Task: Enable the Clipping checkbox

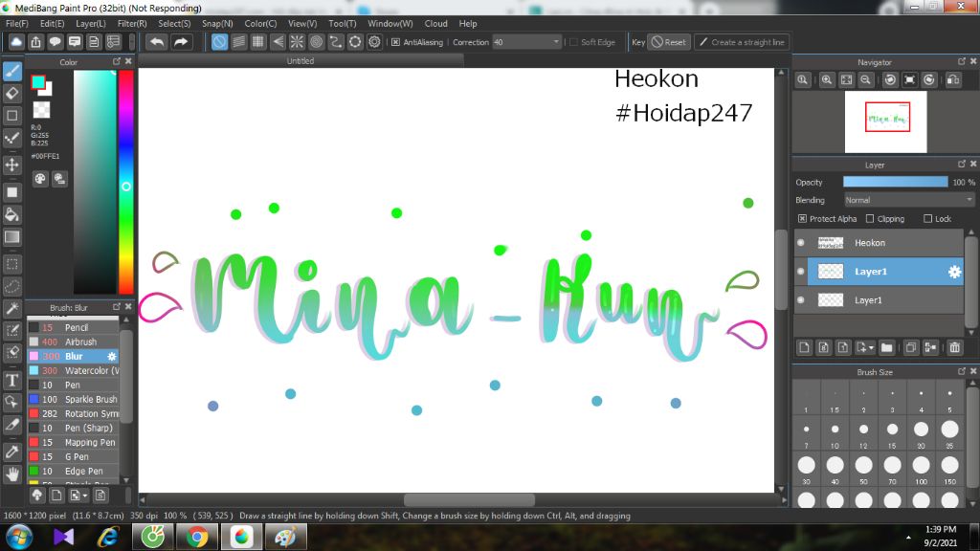Action: 870,219
